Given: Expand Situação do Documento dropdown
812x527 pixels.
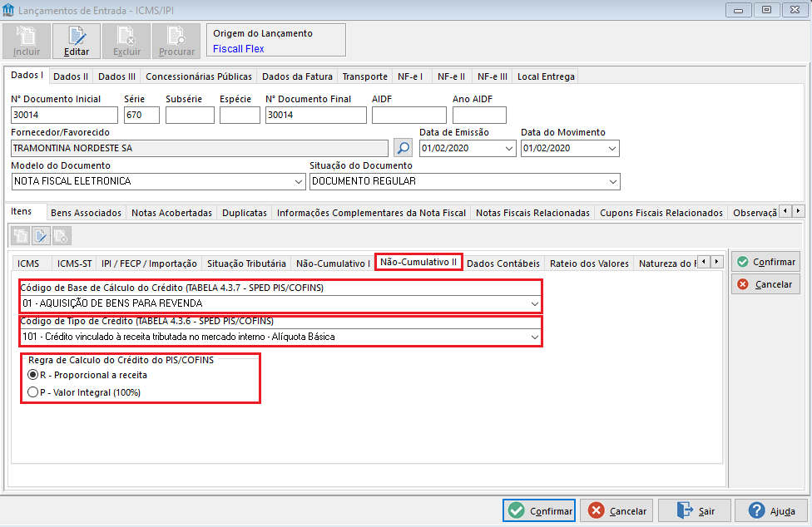Looking at the screenshot, I should click(612, 181).
